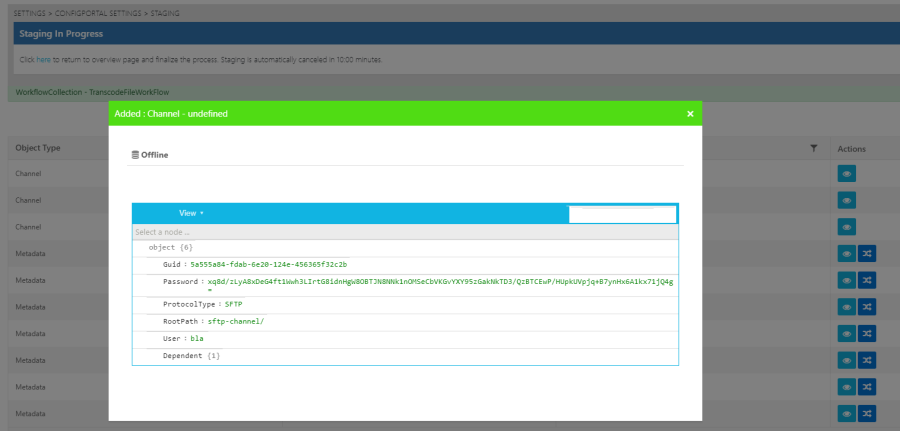
Task: Close the Added Channel dialog with the X
Action: pyautogui.click(x=690, y=114)
